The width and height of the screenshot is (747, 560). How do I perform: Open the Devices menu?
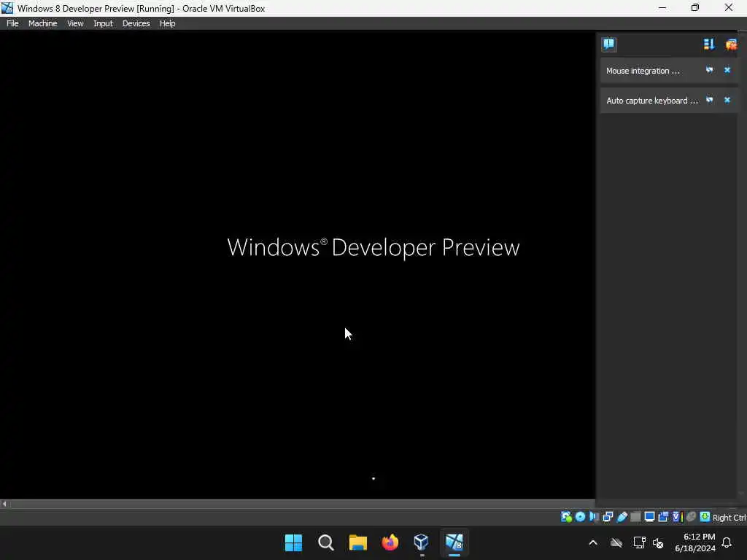click(x=136, y=23)
